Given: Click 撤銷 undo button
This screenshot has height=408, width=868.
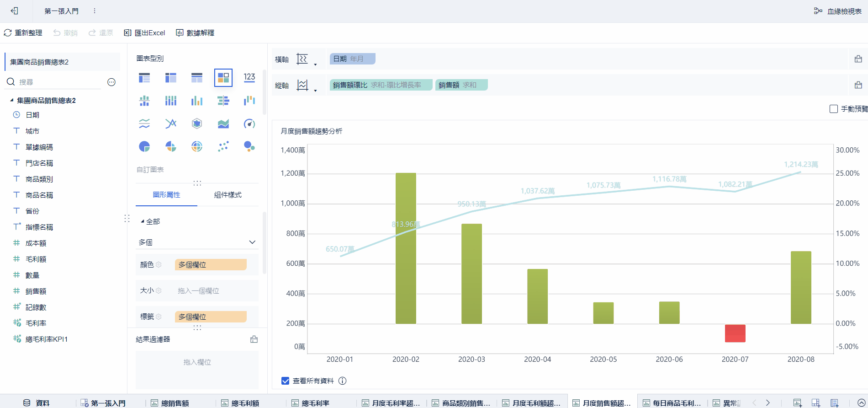Looking at the screenshot, I should (65, 33).
